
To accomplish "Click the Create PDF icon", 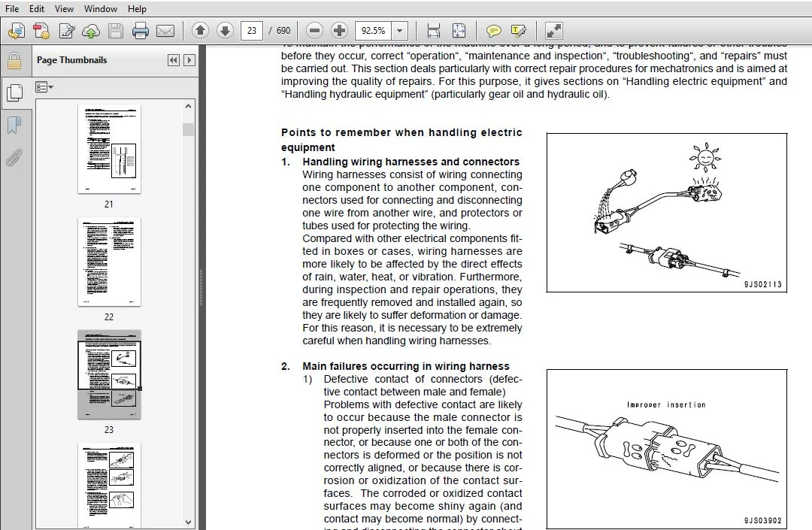I will (41, 31).
